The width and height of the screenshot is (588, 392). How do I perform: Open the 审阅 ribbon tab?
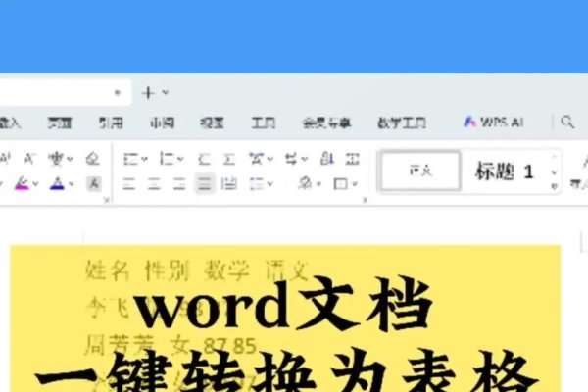tap(162, 122)
